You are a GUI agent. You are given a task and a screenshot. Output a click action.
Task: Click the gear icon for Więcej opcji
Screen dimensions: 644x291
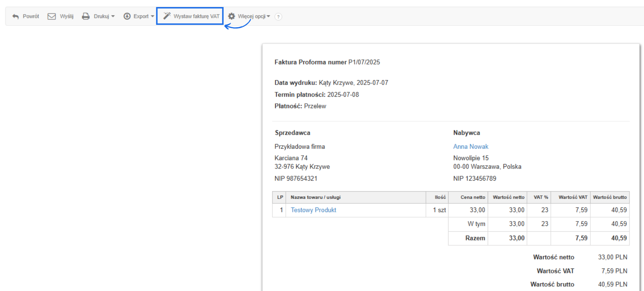[231, 16]
